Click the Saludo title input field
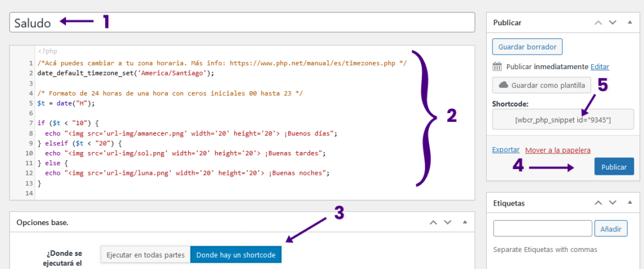 (x=242, y=22)
